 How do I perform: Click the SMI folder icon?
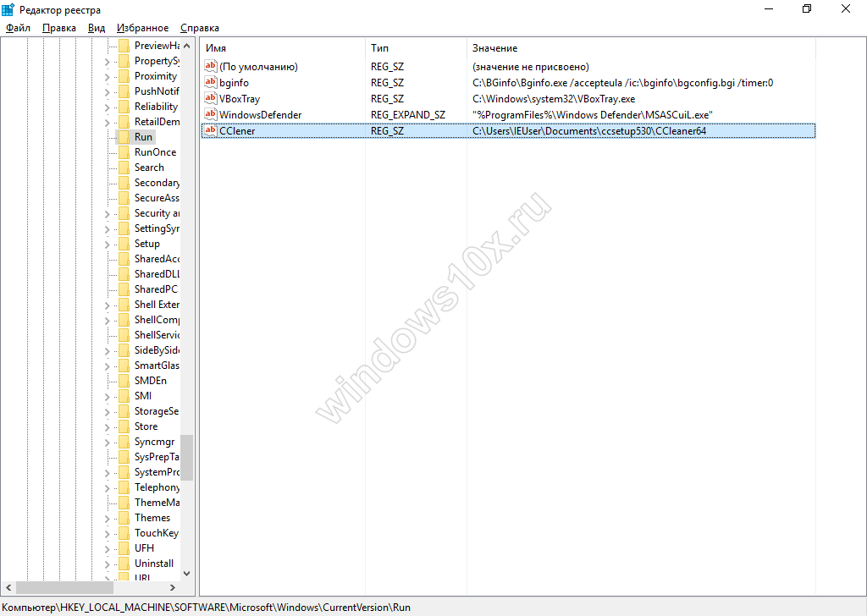pos(124,395)
